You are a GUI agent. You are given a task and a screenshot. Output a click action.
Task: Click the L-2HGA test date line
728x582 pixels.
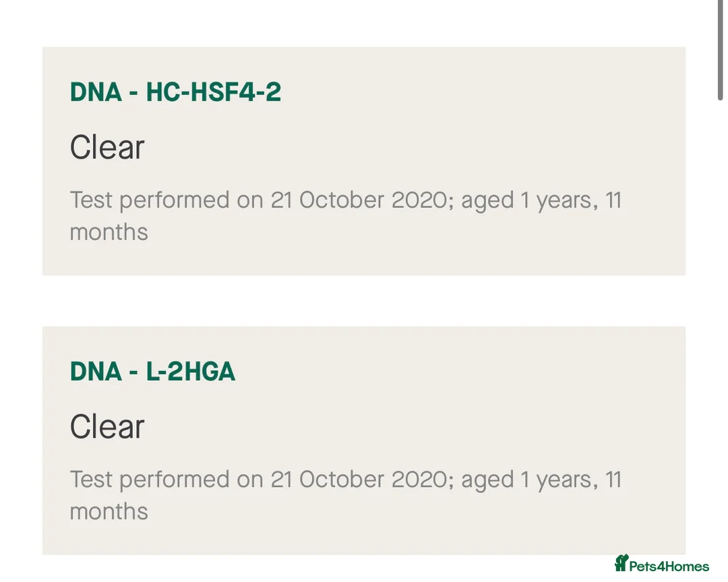(x=345, y=479)
